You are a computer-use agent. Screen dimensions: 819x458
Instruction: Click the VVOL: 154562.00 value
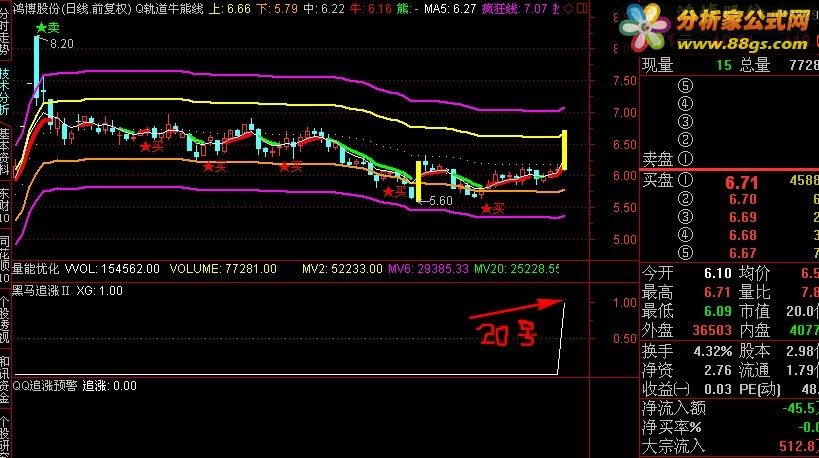tap(112, 269)
